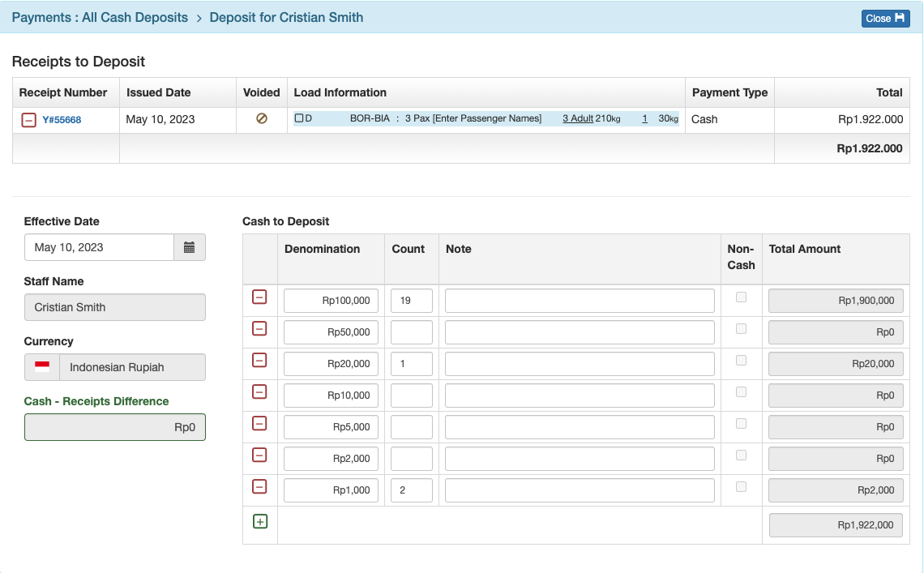Remove the Rp1,000 denomination row
924x573 pixels.
(260, 486)
